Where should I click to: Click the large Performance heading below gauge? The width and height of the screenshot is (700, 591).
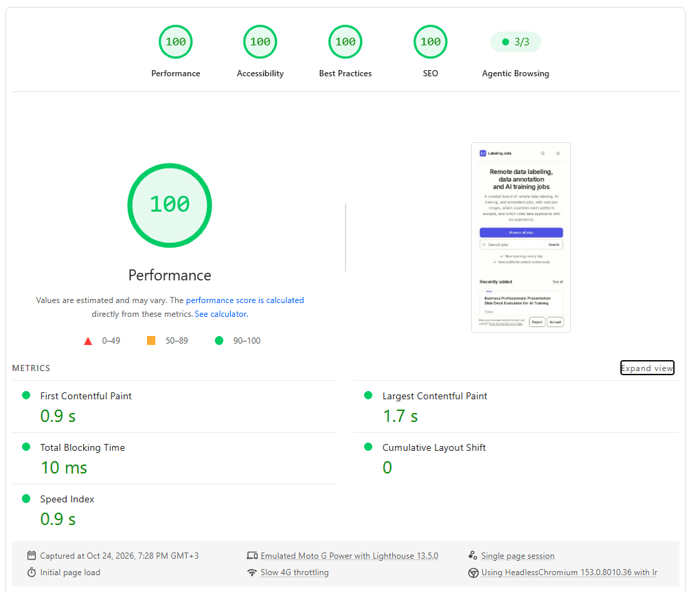pos(170,275)
